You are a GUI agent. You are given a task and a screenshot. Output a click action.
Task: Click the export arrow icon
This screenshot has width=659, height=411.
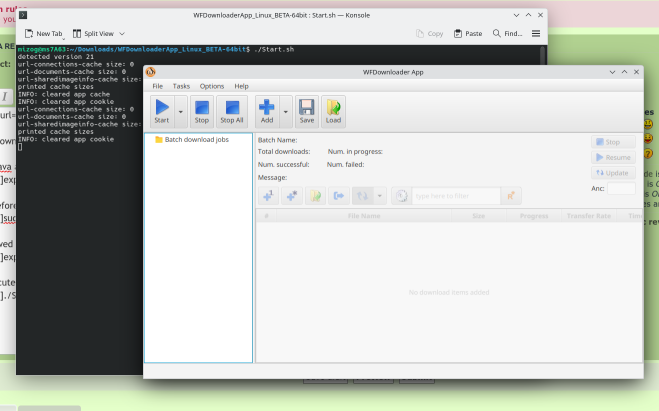[x=339, y=196]
